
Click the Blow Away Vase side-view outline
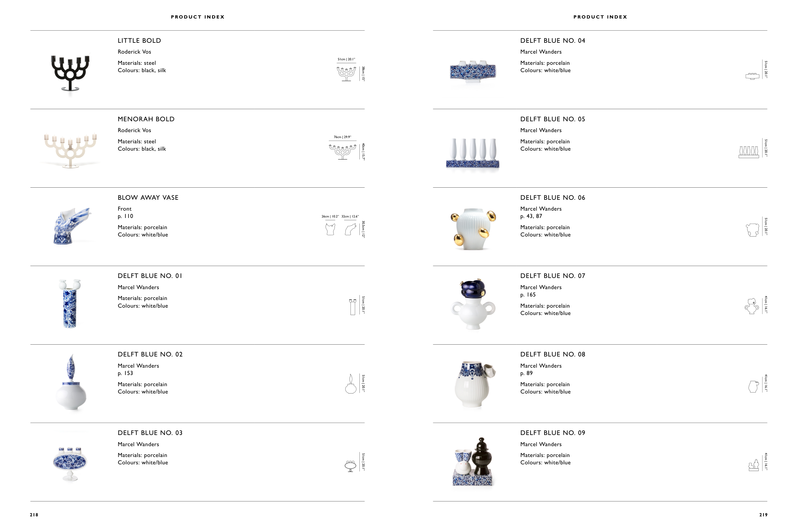click(350, 229)
